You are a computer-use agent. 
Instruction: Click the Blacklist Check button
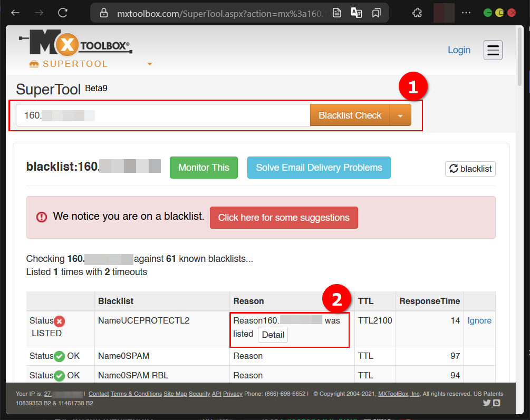[350, 115]
